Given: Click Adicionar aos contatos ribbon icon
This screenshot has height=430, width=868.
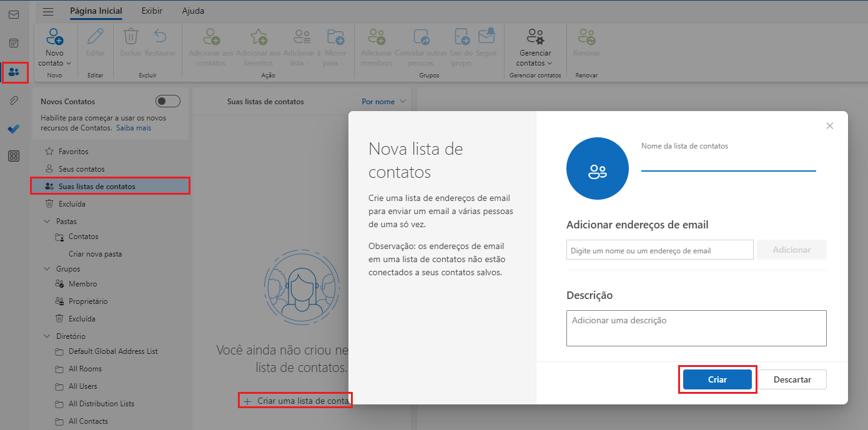Looking at the screenshot, I should click(x=212, y=36).
